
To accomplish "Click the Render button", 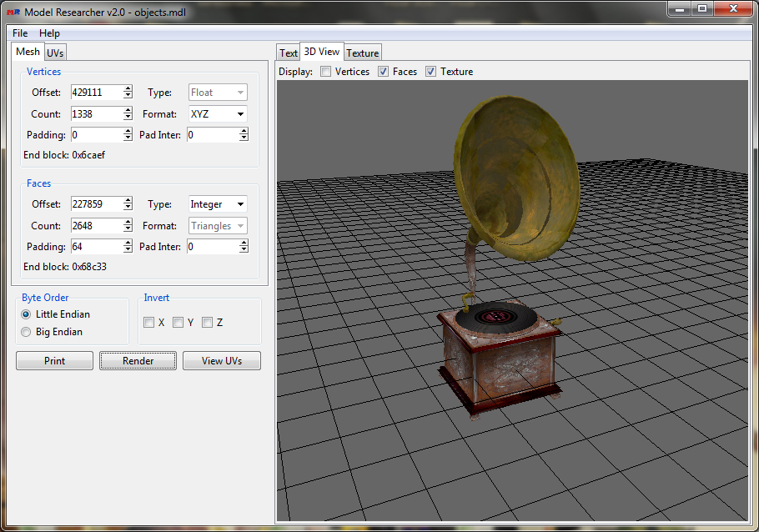I will click(x=138, y=361).
